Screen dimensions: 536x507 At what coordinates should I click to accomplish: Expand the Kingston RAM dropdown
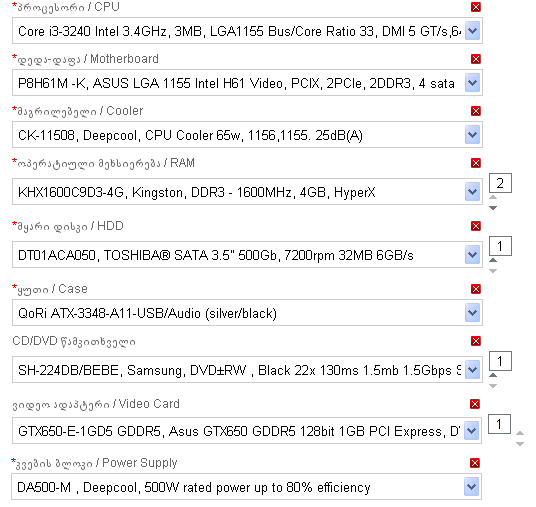coord(472,192)
